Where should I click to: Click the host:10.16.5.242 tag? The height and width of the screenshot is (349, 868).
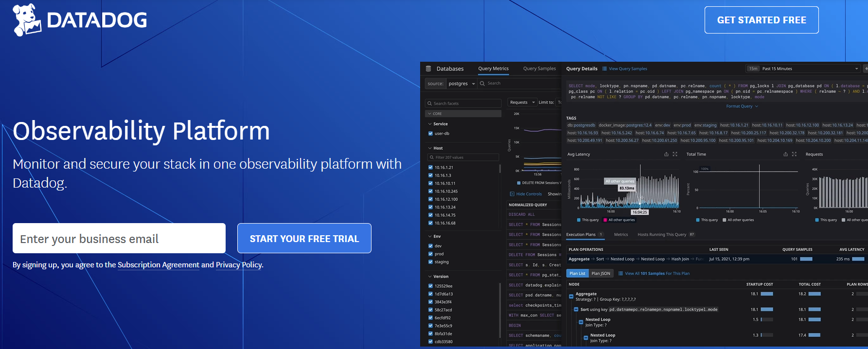coord(617,133)
